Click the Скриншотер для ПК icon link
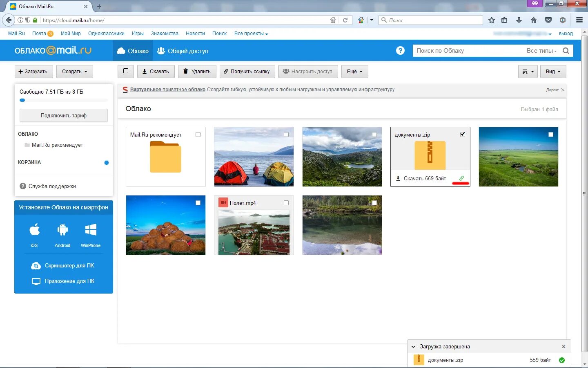The width and height of the screenshot is (588, 368). click(36, 266)
